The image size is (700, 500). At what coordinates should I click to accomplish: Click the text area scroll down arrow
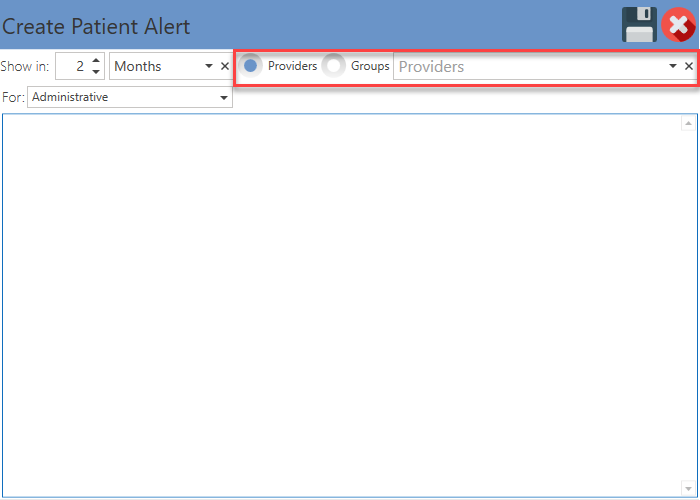(688, 488)
